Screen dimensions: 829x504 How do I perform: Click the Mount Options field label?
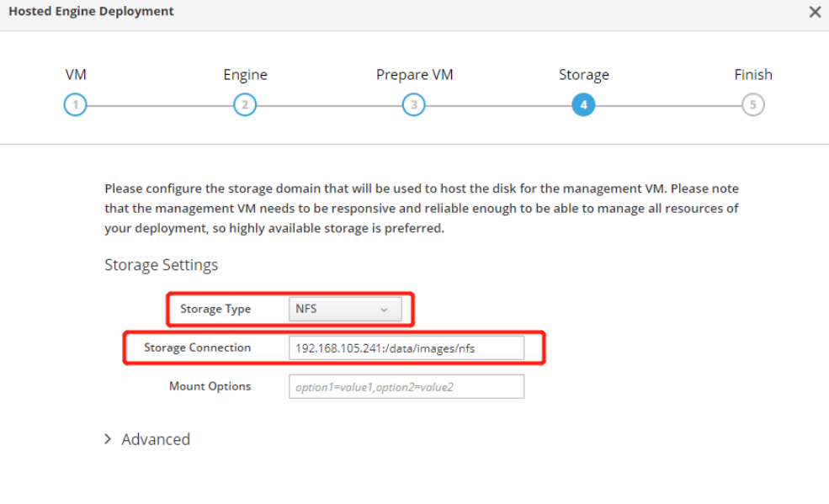[210, 386]
